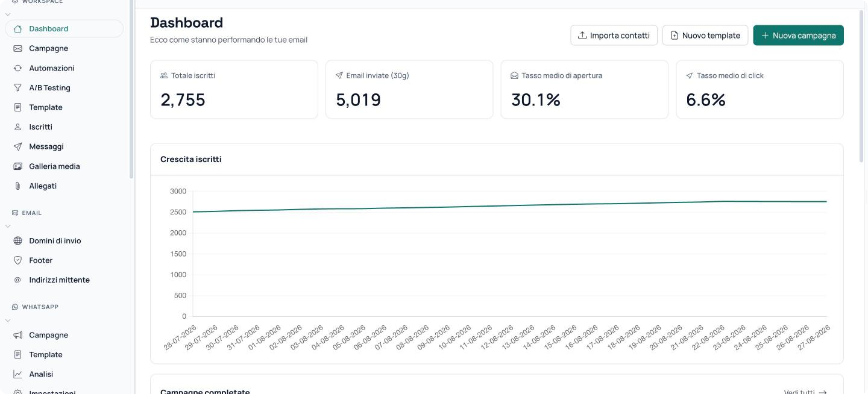Click the Crescita iscritti heading
This screenshot has width=868, height=394.
[x=190, y=160]
